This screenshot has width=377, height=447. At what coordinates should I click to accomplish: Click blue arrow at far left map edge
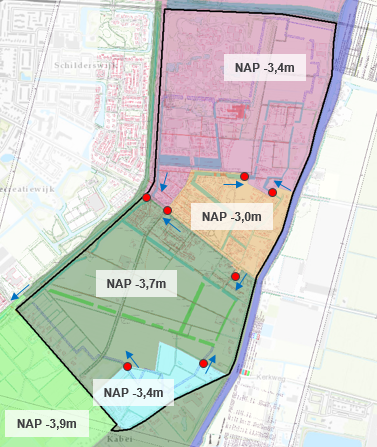tap(20, 292)
